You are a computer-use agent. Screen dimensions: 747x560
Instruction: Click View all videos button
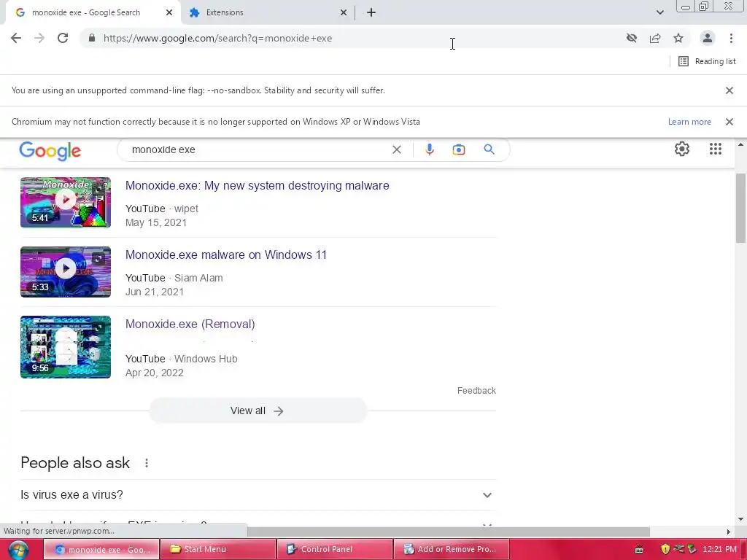tap(258, 411)
